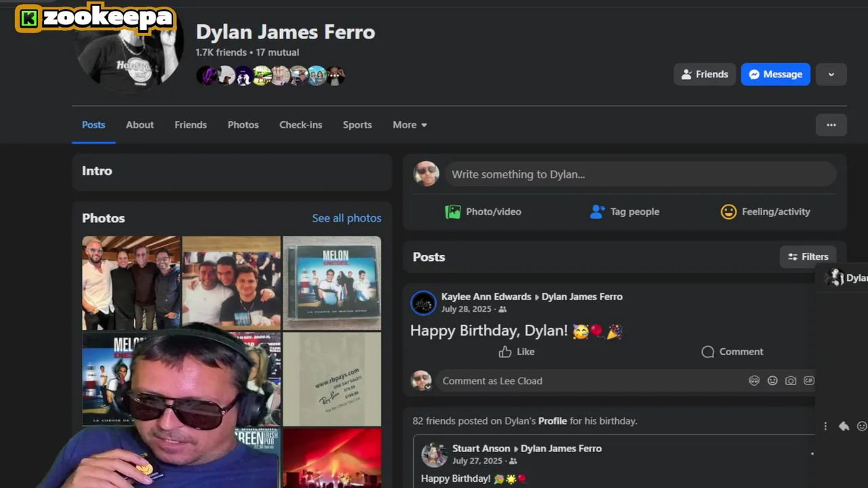Image resolution: width=868 pixels, height=488 pixels.
Task: Insert GIF in comment box
Action: (x=808, y=381)
